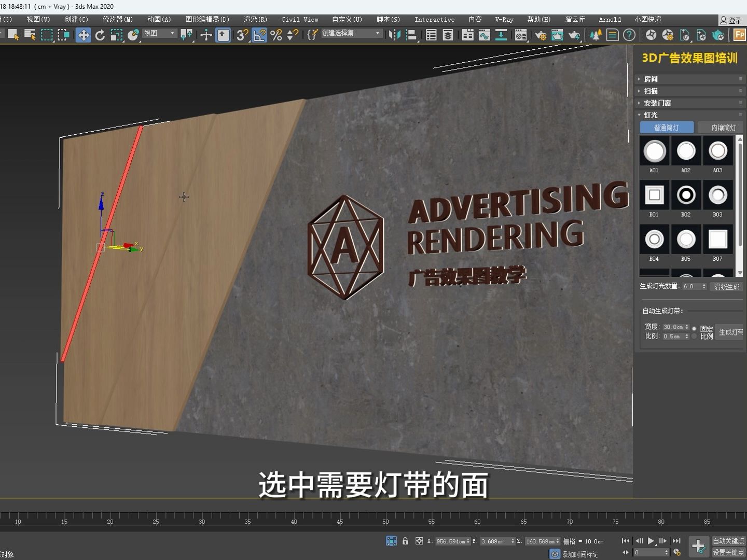Click the Render Production teapot icon
The width and height of the screenshot is (747, 560).
point(574,35)
